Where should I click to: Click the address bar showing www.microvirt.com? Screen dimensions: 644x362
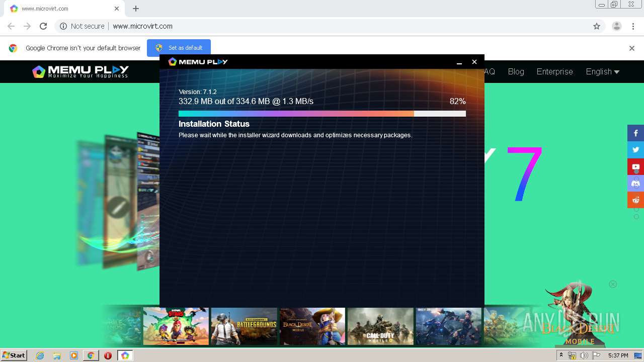(x=332, y=26)
